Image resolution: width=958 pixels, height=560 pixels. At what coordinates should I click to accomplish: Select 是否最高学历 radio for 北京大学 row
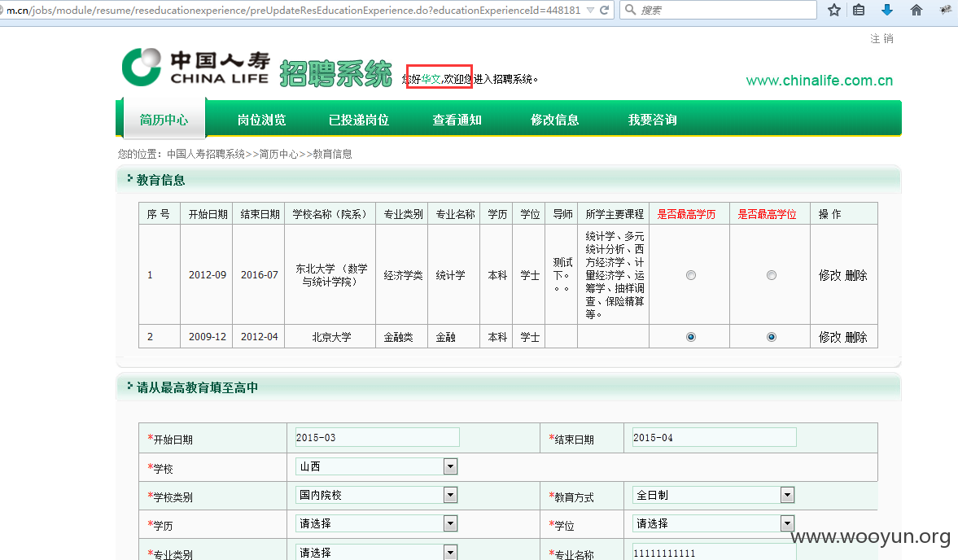pyautogui.click(x=691, y=337)
